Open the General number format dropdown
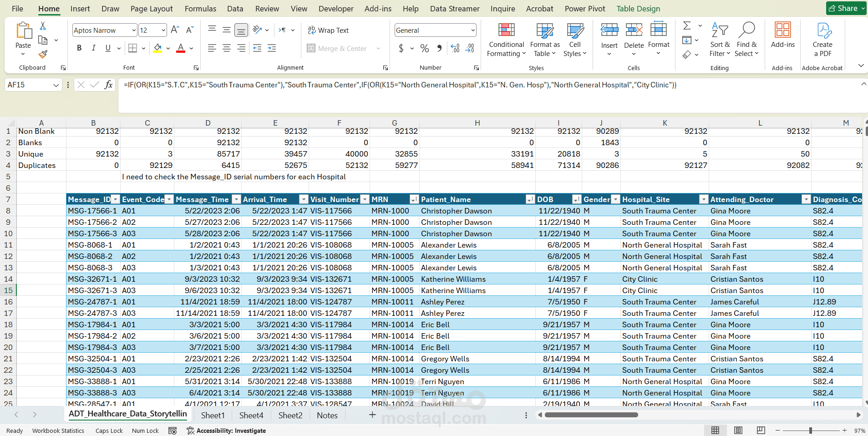Screen dimensions: 868x436 473,30
